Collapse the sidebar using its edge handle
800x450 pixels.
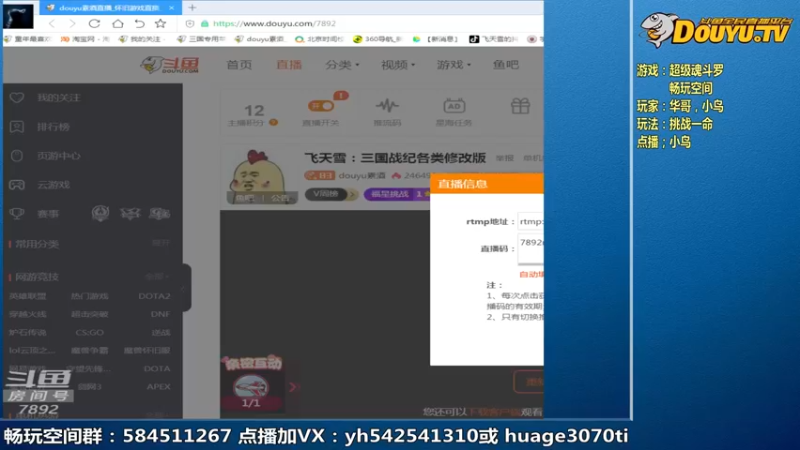tap(186, 288)
